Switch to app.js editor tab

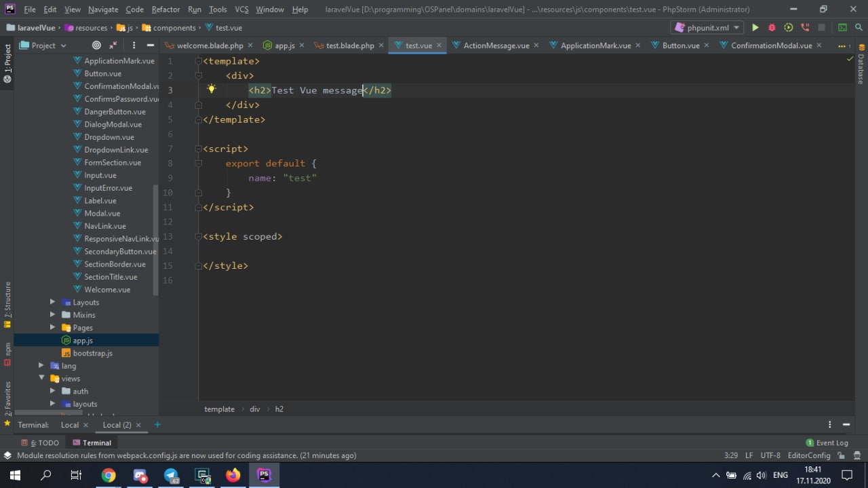pyautogui.click(x=285, y=45)
